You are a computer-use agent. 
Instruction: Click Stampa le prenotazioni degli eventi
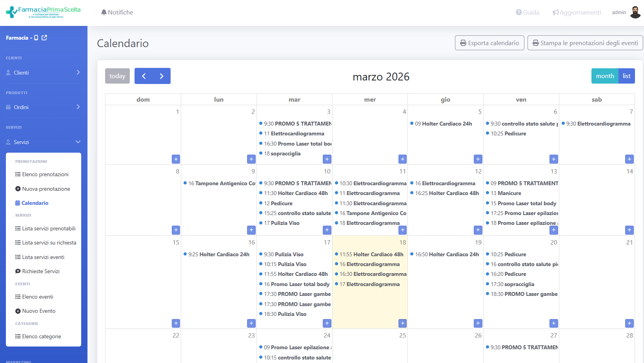(x=585, y=43)
